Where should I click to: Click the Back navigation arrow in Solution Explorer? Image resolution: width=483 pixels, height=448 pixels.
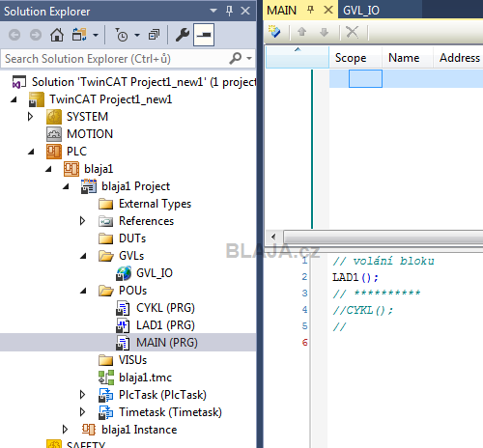14,35
